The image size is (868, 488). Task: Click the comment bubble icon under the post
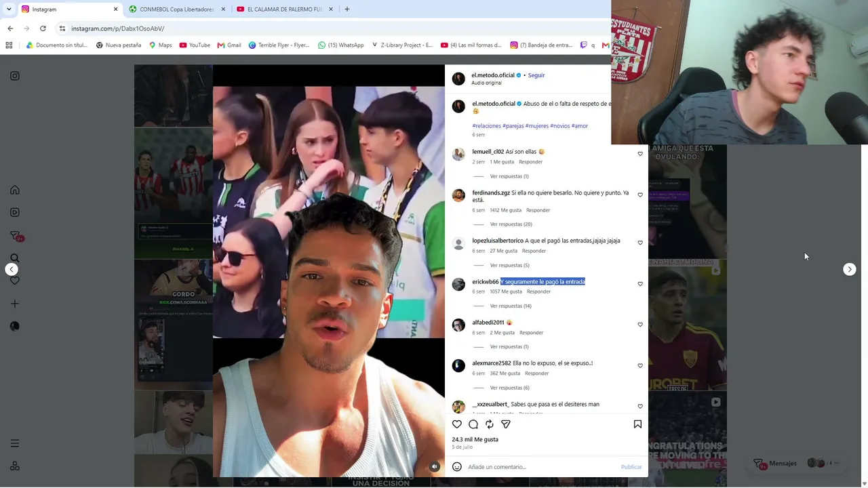coord(473,424)
